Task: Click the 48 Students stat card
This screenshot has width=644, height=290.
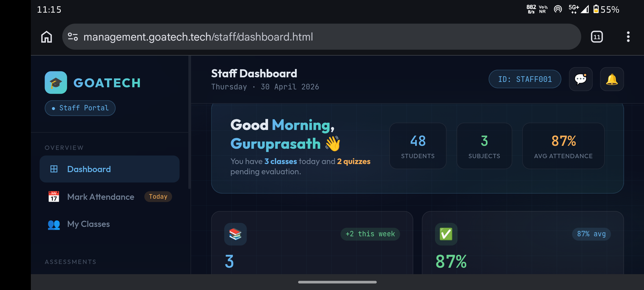Action: click(418, 146)
